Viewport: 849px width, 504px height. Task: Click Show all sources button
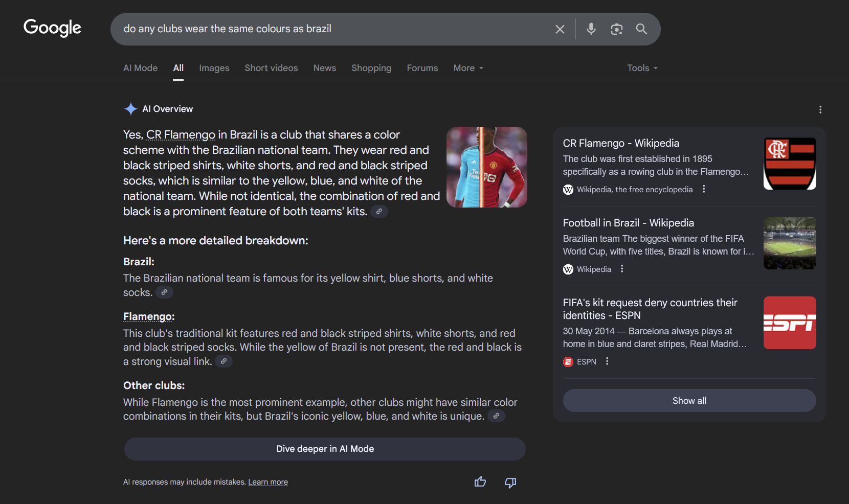tap(689, 401)
